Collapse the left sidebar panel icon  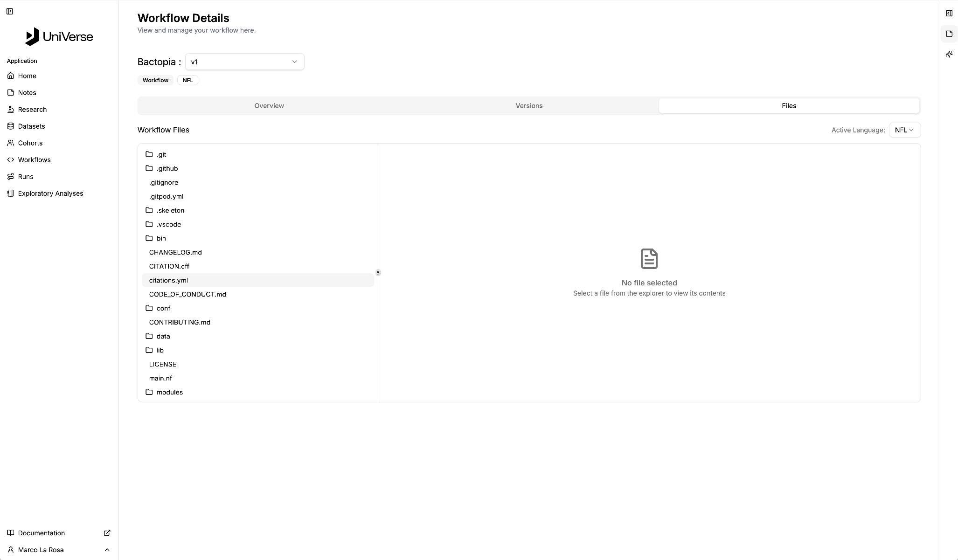coord(10,11)
